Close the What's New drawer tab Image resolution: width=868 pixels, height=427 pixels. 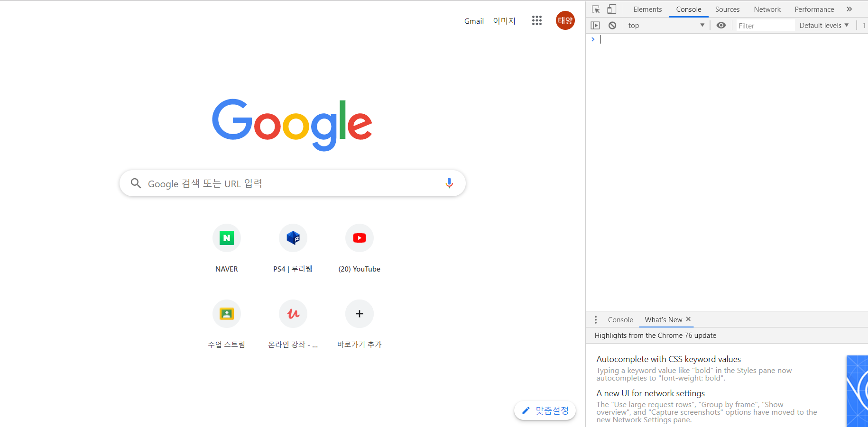point(688,319)
